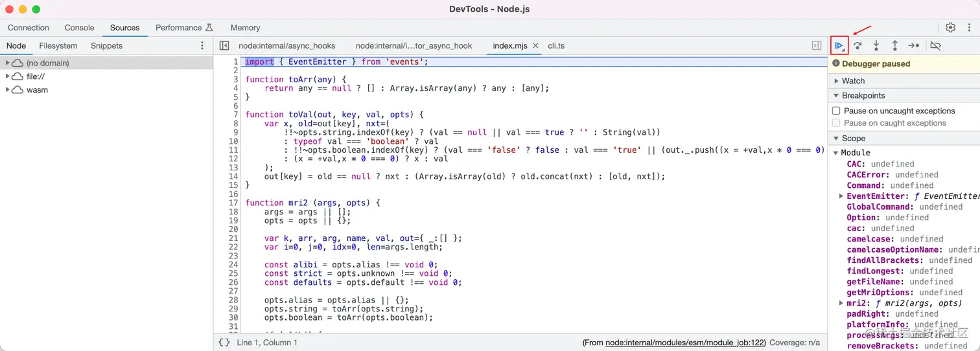Click 'const alibi' code line
Image resolution: width=980 pixels, height=351 pixels.
351,264
